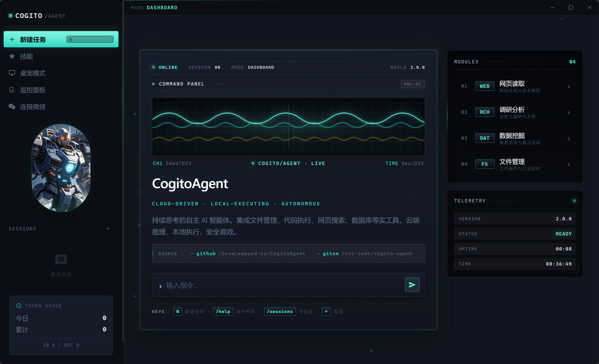Click the IN 0 / OUT 0 text

pyautogui.click(x=61, y=345)
